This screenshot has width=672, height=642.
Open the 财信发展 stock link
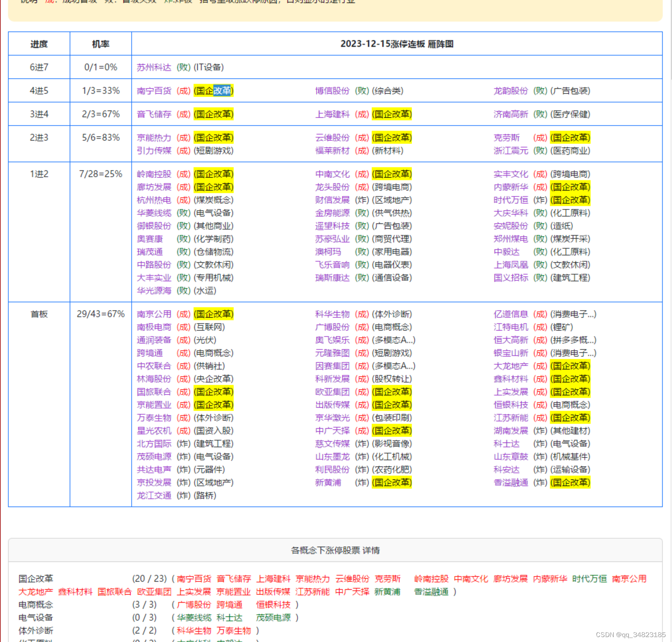tap(332, 200)
